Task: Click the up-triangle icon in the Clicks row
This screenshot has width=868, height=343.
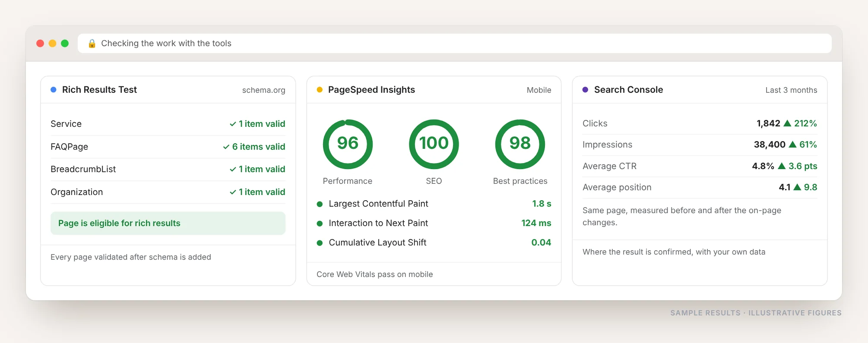Action: click(x=787, y=123)
